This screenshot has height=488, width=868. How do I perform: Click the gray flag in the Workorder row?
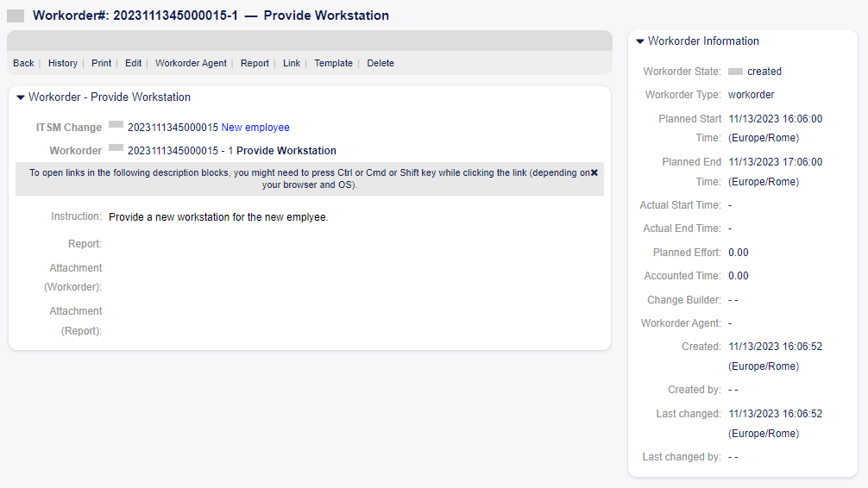[x=116, y=148]
